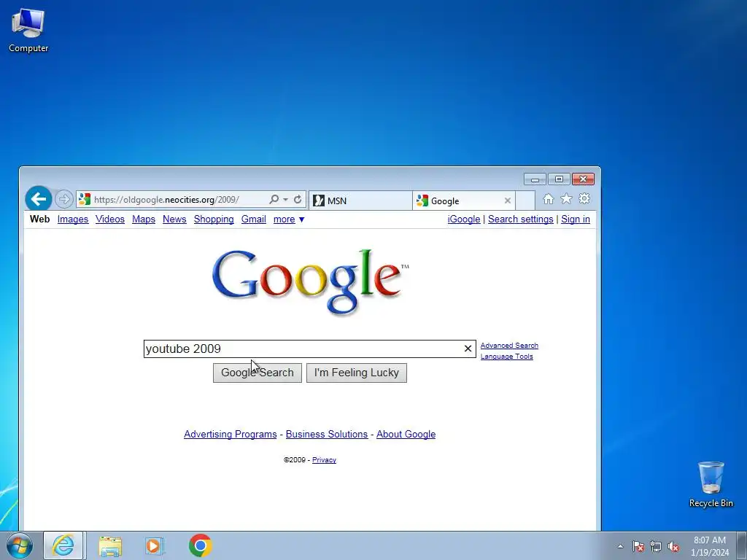Open Action Center flag icon
Screen dimensions: 747x560
coord(638,546)
